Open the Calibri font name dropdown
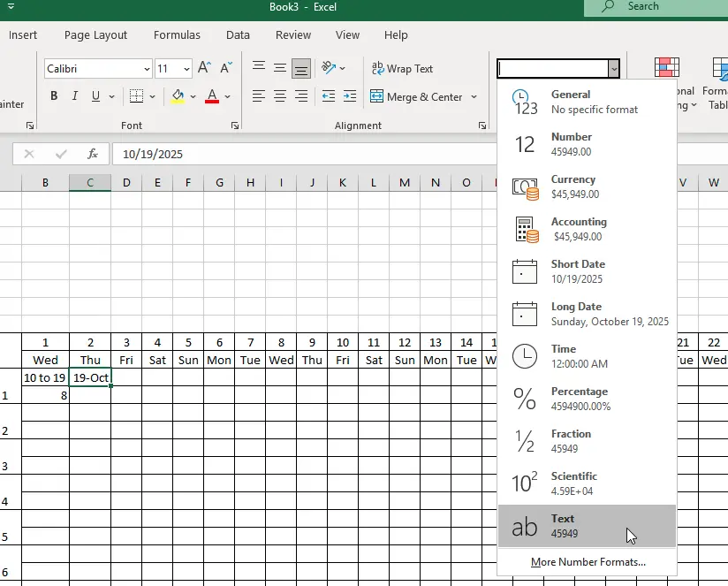This screenshot has height=586, width=728. [147, 69]
